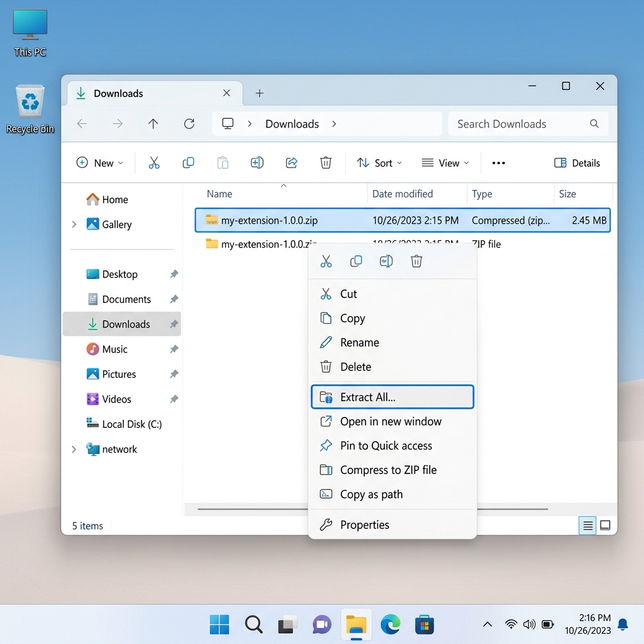Choose Delete from the context menu
The height and width of the screenshot is (644, 644).
[392, 367]
